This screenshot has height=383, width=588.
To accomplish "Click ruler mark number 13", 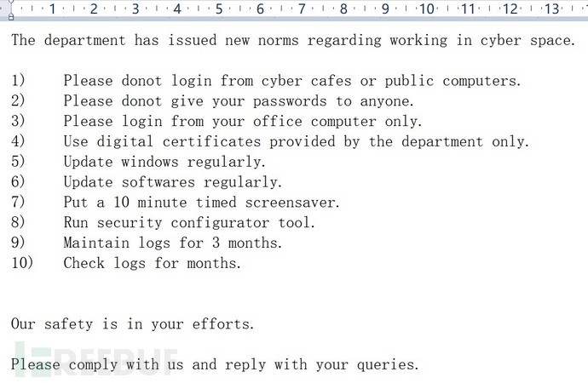I will tap(551, 9).
